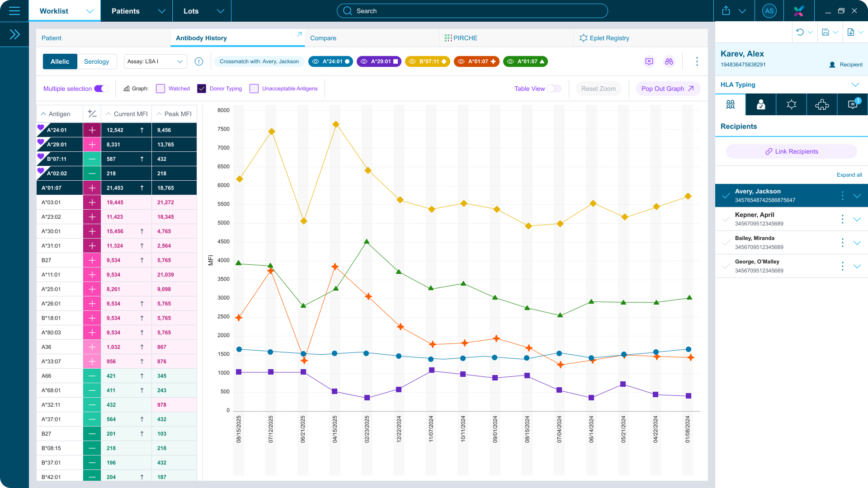
Task: Select the binoculars comparison icon
Action: coord(670,61)
